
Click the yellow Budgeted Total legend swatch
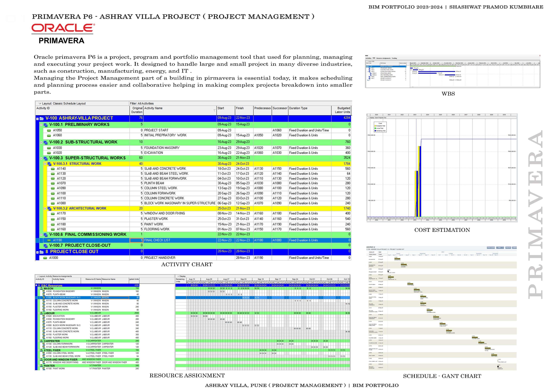coord(375,126)
